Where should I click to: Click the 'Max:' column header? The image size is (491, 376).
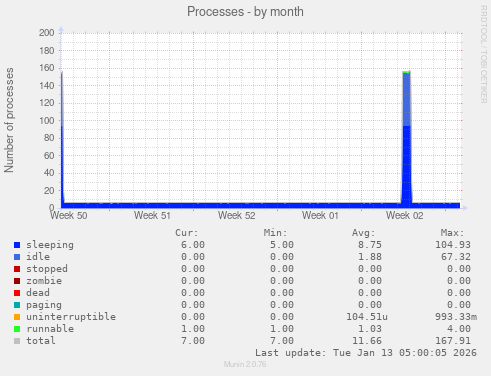[x=452, y=233]
